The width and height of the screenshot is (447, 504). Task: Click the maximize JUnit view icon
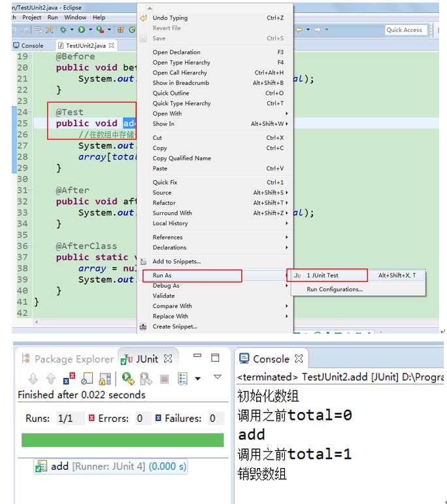pyautogui.click(x=215, y=357)
